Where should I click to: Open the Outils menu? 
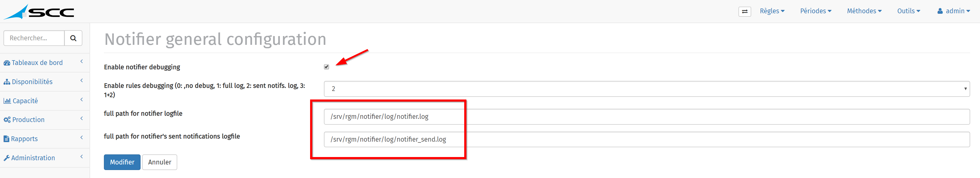(909, 11)
